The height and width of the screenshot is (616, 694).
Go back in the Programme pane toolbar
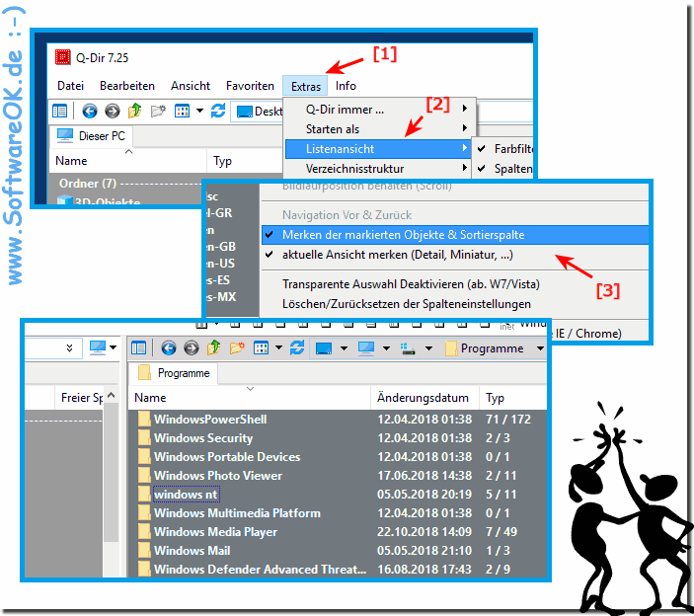click(x=169, y=348)
